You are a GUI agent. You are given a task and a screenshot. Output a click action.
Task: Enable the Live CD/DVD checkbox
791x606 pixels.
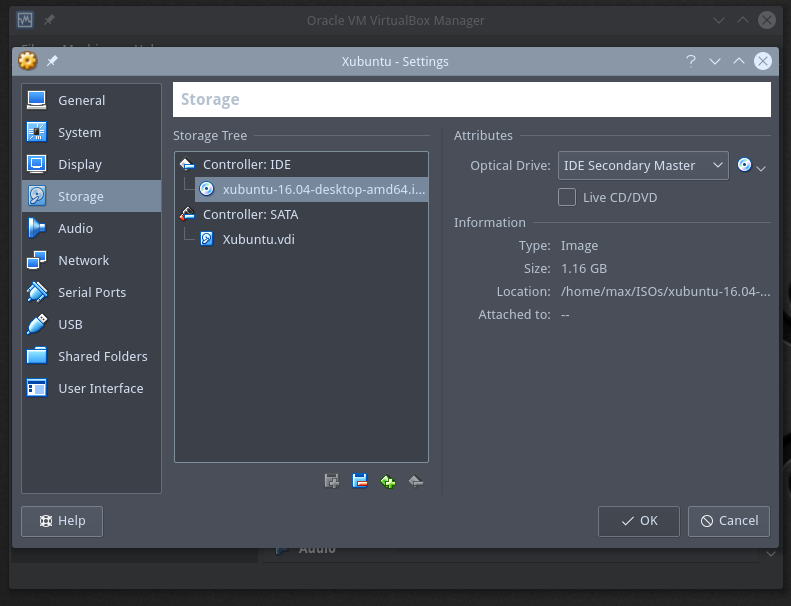[x=567, y=197]
